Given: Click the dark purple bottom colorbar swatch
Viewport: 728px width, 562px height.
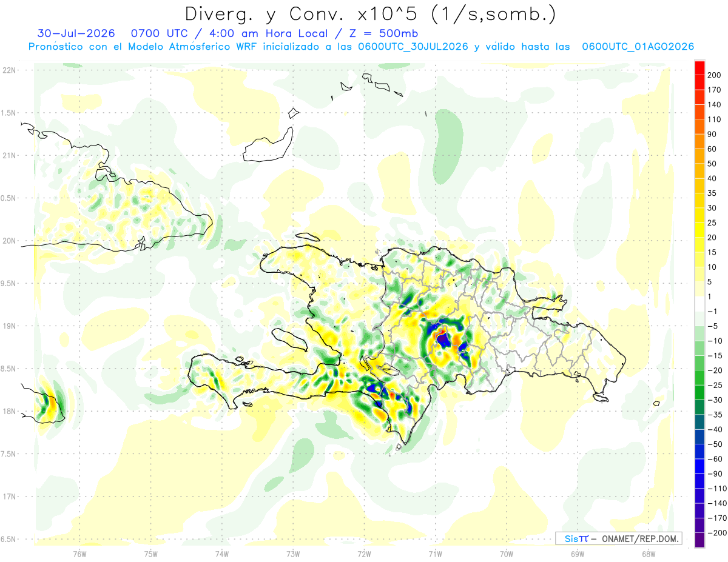Looking at the screenshot, I should coord(699,540).
